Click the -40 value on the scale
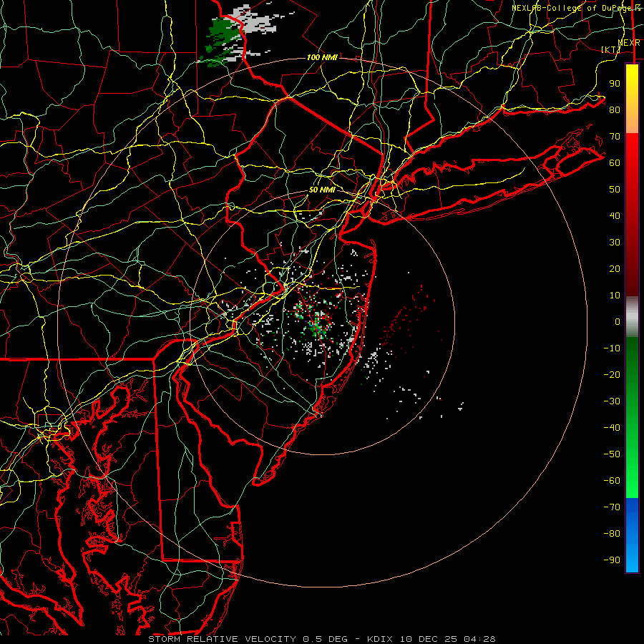Image resolution: width=644 pixels, height=644 pixels. (612, 428)
